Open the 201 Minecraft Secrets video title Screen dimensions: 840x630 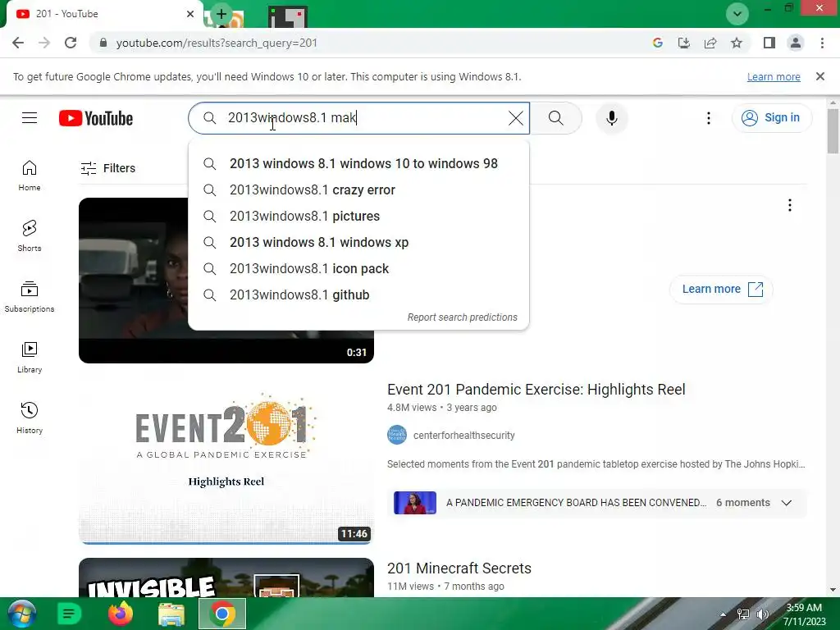point(459,568)
